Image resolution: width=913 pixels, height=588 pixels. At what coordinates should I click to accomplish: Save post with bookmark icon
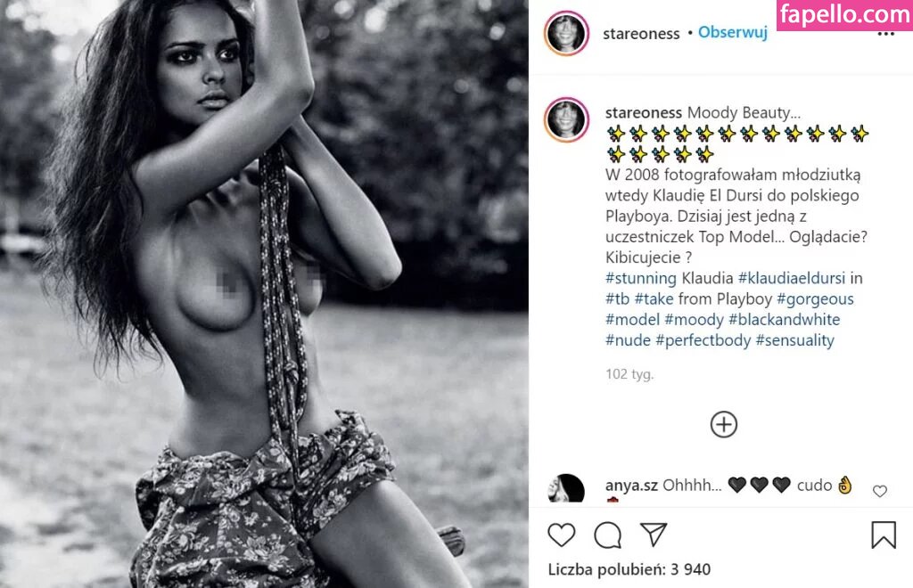(x=884, y=535)
